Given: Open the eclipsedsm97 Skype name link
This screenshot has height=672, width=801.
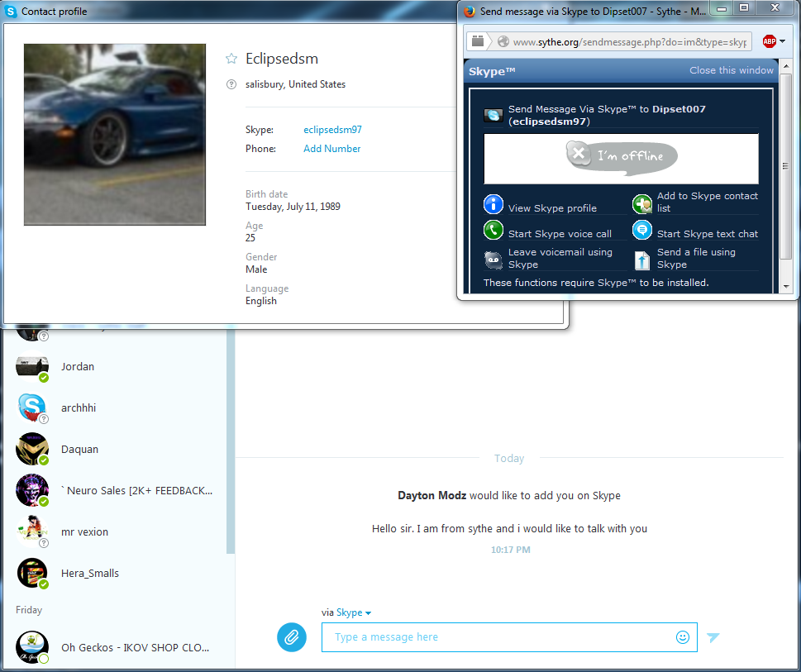Looking at the screenshot, I should click(332, 130).
